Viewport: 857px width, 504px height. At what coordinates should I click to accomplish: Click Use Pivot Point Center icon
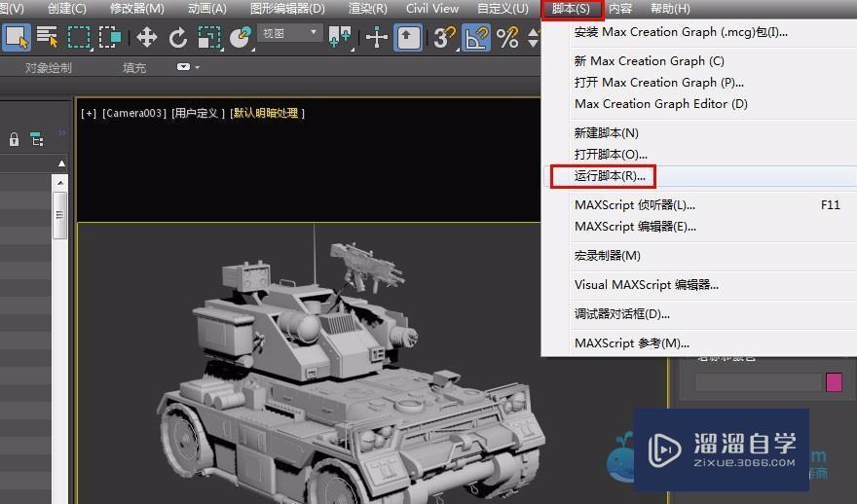tap(340, 38)
